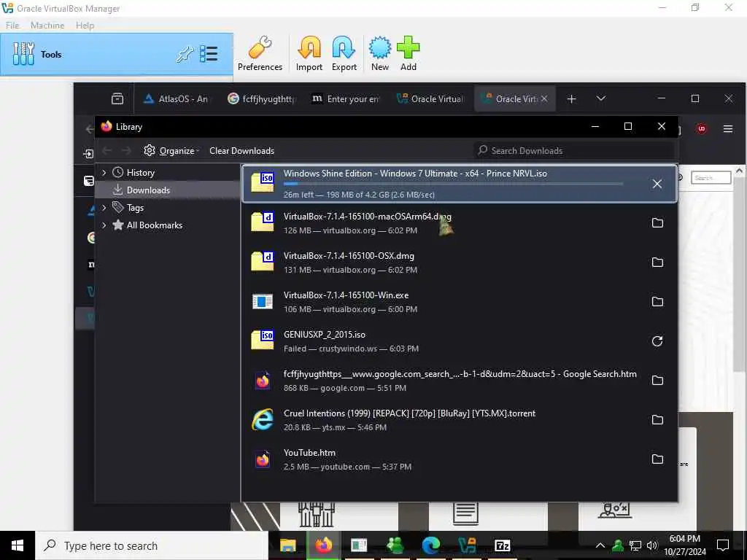
Task: Select the Tools item in VirtualBox
Action: point(117,54)
